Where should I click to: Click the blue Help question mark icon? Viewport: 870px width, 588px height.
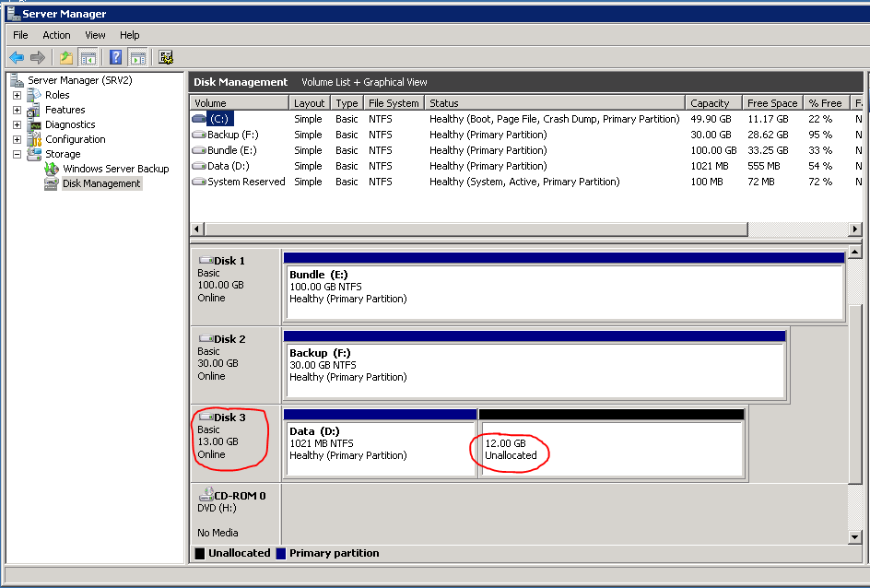115,57
